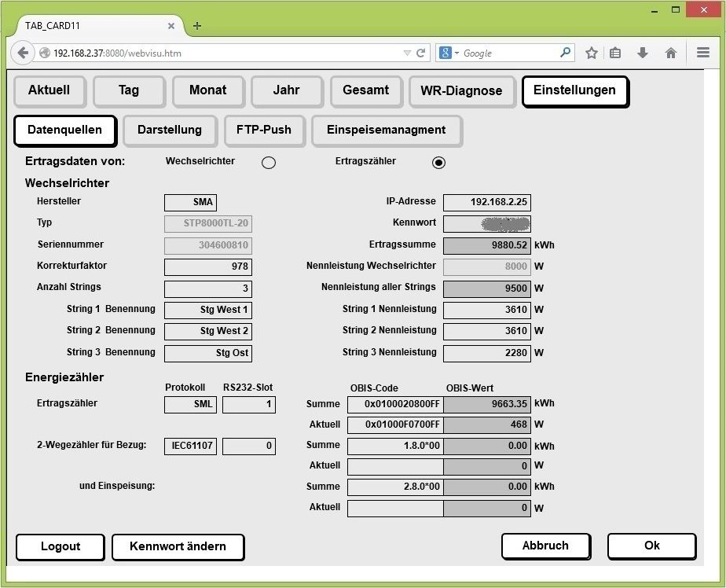Open the Einspeisemanagment tab
The height and width of the screenshot is (588, 726).
[x=386, y=130]
